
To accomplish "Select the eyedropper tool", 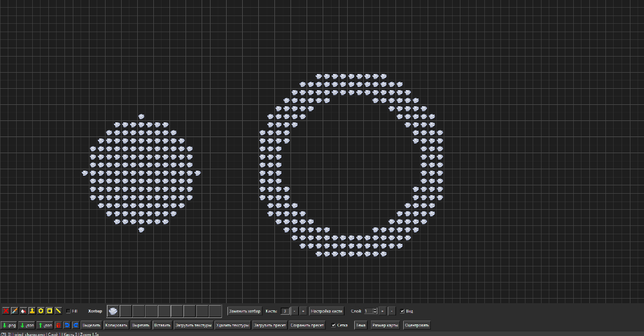I will pyautogui.click(x=14, y=311).
